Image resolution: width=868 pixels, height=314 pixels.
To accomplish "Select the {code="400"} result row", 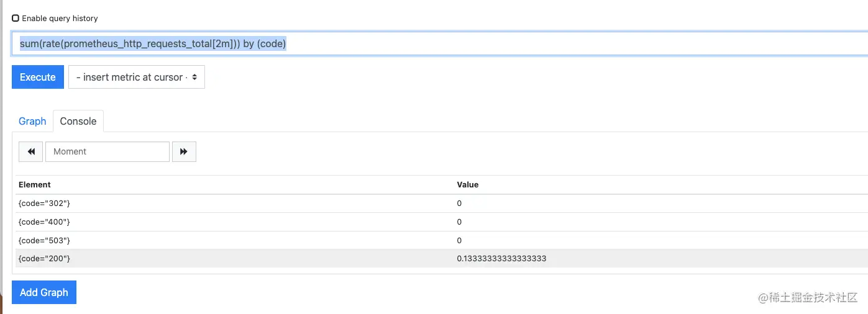I will coord(442,222).
